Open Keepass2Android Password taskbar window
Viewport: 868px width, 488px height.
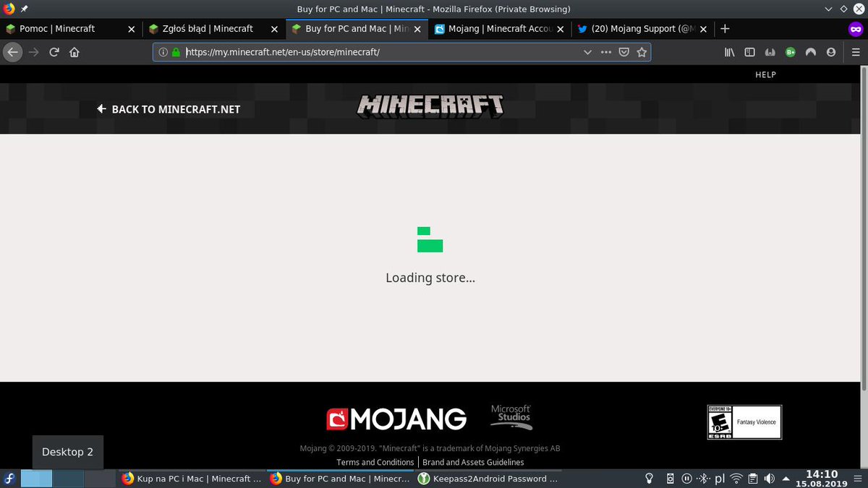[487, 479]
